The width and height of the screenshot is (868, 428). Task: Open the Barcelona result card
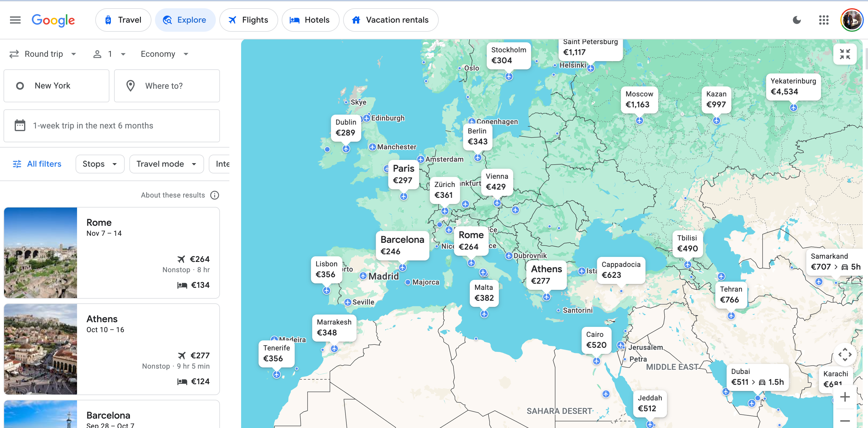pyautogui.click(x=111, y=414)
